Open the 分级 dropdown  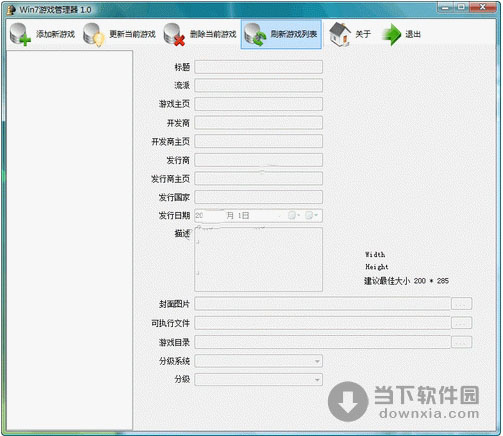click(x=258, y=379)
